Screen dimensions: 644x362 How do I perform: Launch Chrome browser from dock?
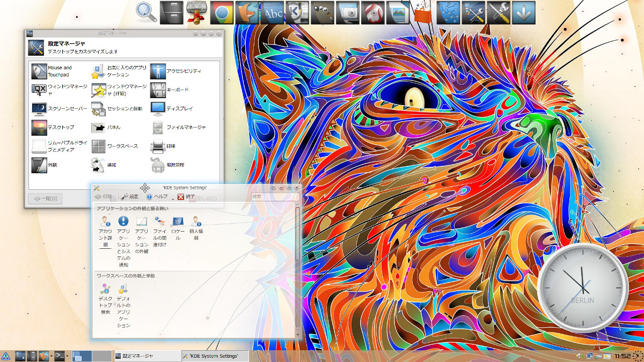point(222,12)
